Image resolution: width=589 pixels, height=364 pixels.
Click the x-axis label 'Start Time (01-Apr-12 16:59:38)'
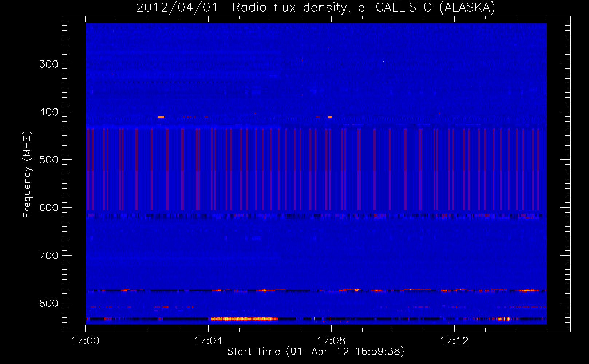[316, 352]
